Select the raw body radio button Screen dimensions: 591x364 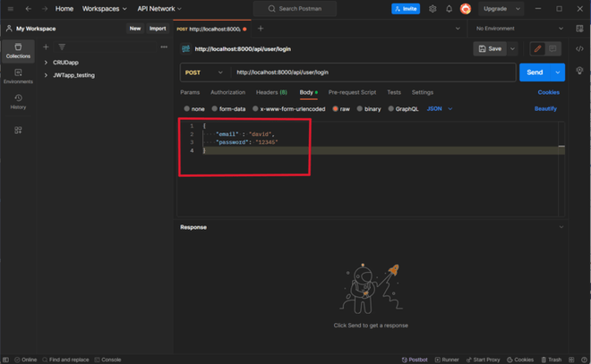tap(335, 109)
